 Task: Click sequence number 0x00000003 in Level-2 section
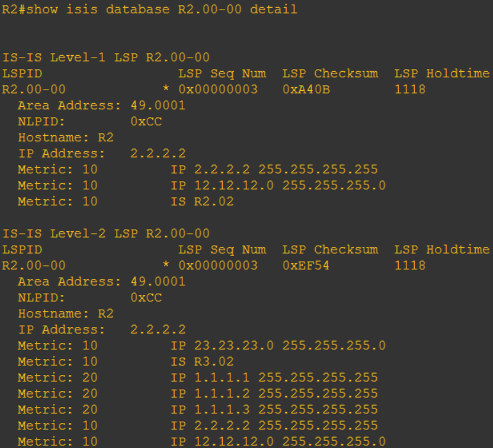coord(218,266)
